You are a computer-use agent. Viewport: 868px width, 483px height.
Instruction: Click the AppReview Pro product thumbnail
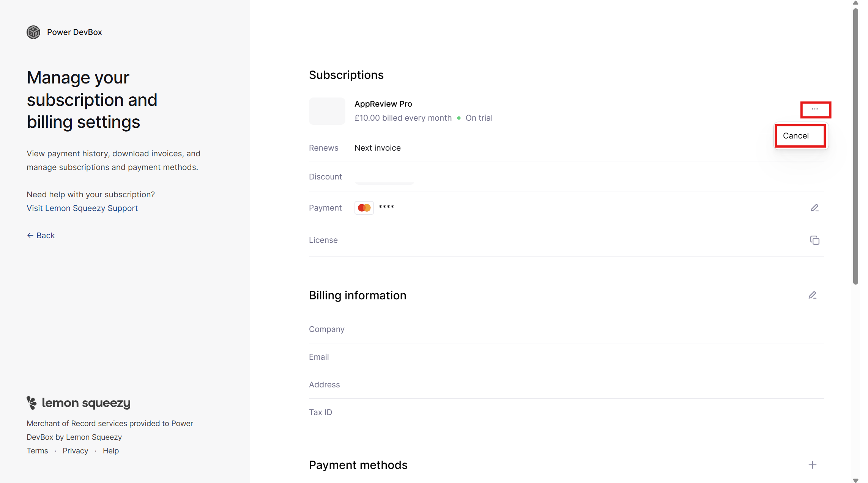327,111
